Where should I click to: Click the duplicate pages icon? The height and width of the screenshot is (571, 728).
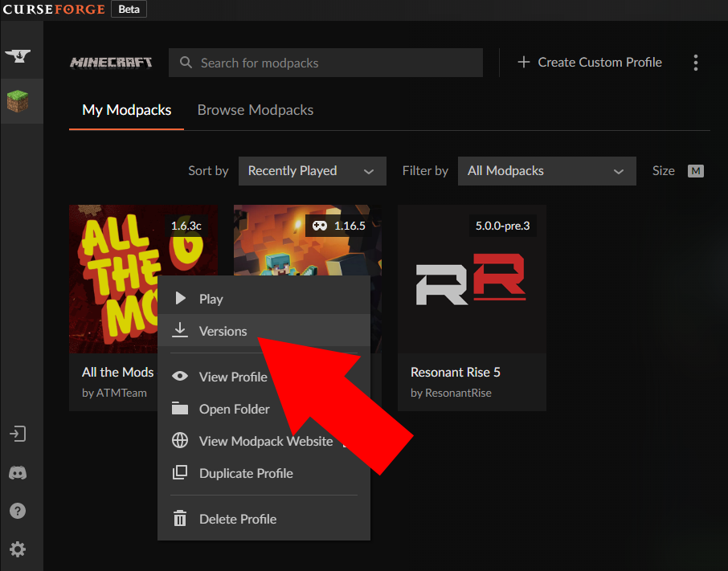coord(180,472)
